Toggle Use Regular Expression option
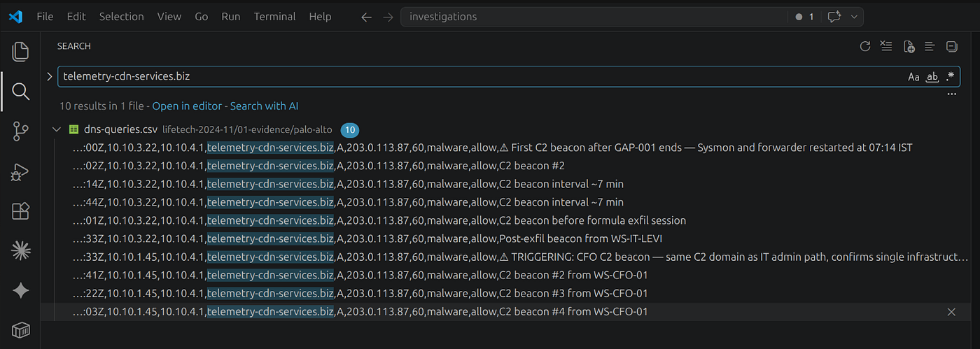 [x=950, y=77]
